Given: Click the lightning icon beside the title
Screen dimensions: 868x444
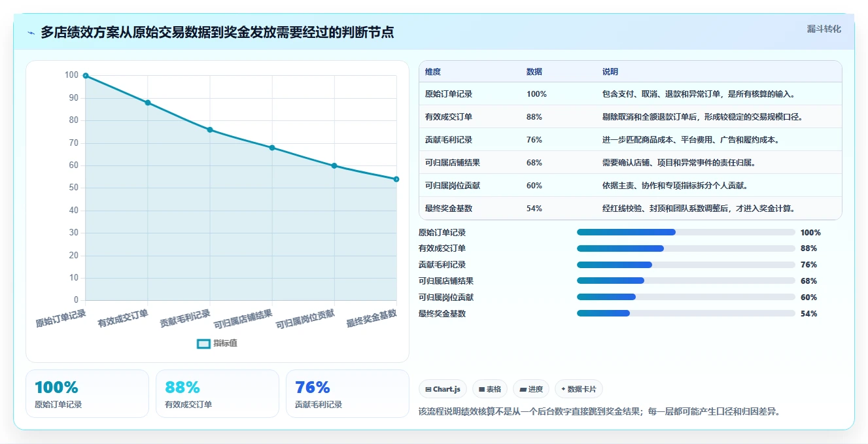Looking at the screenshot, I should [31, 33].
